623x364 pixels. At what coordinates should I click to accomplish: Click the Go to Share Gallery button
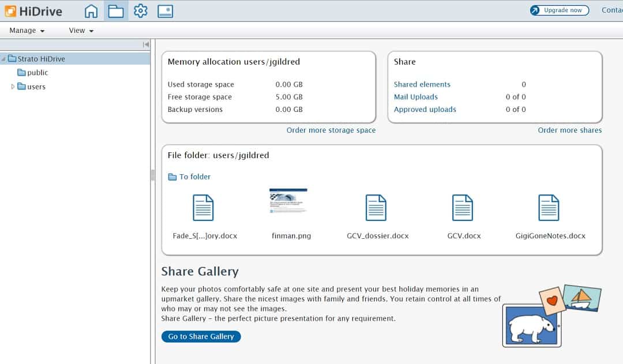(201, 336)
